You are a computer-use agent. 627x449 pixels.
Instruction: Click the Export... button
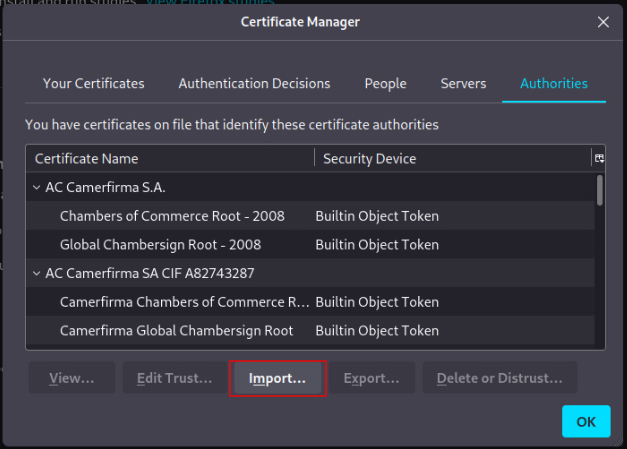(x=371, y=378)
